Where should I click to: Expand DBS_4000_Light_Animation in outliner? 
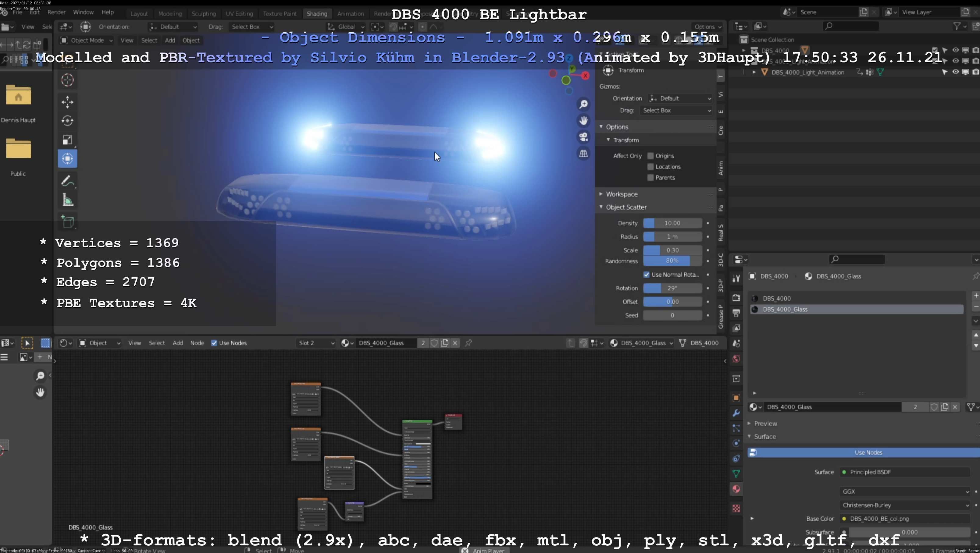pyautogui.click(x=754, y=72)
